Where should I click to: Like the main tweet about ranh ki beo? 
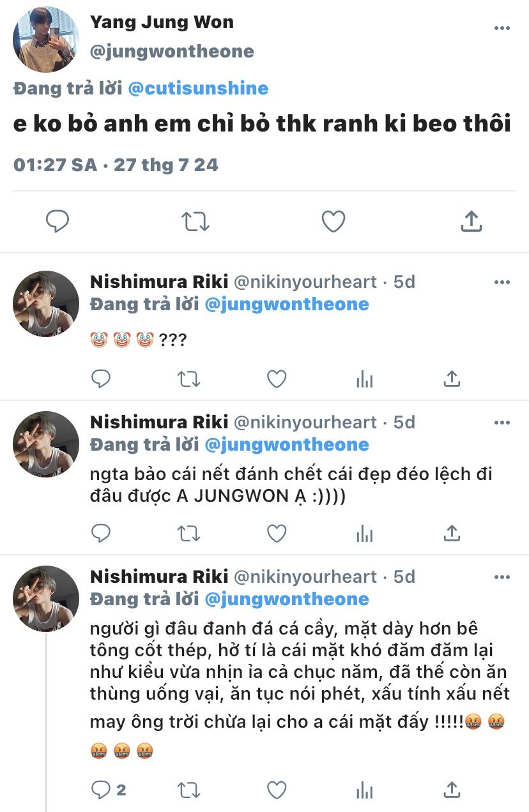coord(333,222)
